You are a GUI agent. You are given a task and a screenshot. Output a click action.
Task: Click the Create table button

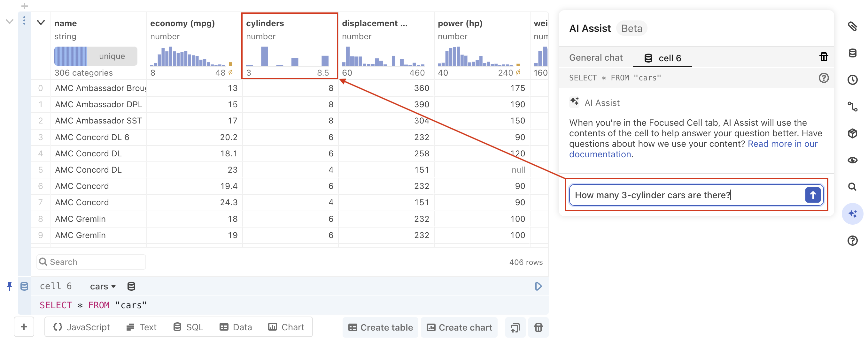380,327
